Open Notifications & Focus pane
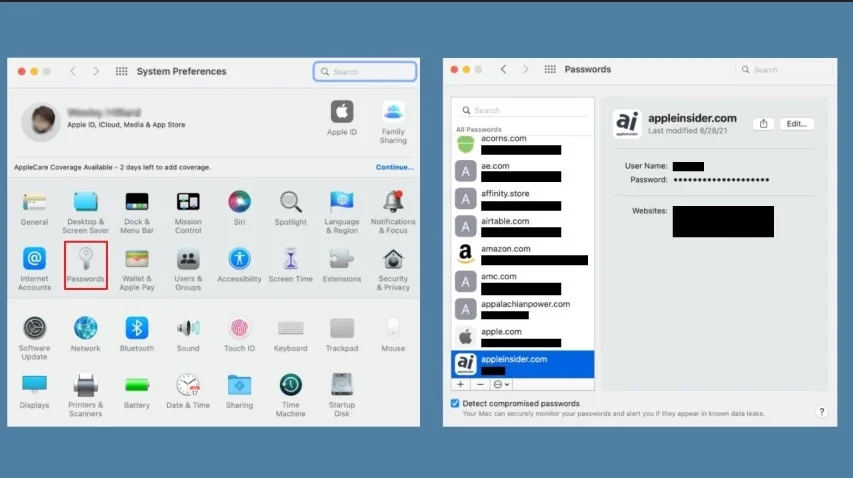This screenshot has width=853, height=478. click(x=393, y=212)
